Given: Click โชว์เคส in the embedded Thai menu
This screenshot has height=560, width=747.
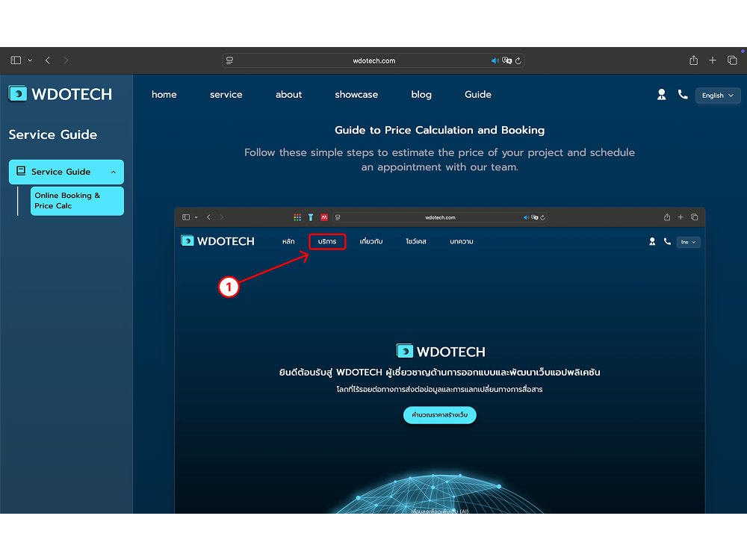Looking at the screenshot, I should (x=416, y=241).
